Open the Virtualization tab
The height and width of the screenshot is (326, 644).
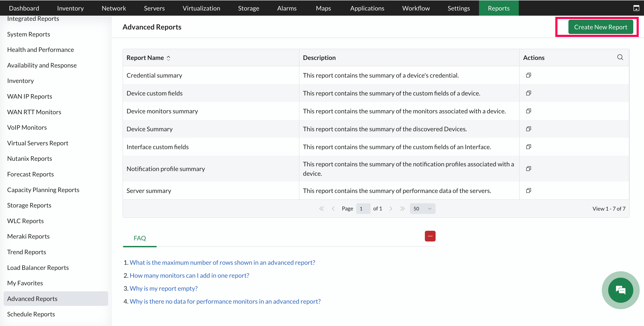pos(201,8)
